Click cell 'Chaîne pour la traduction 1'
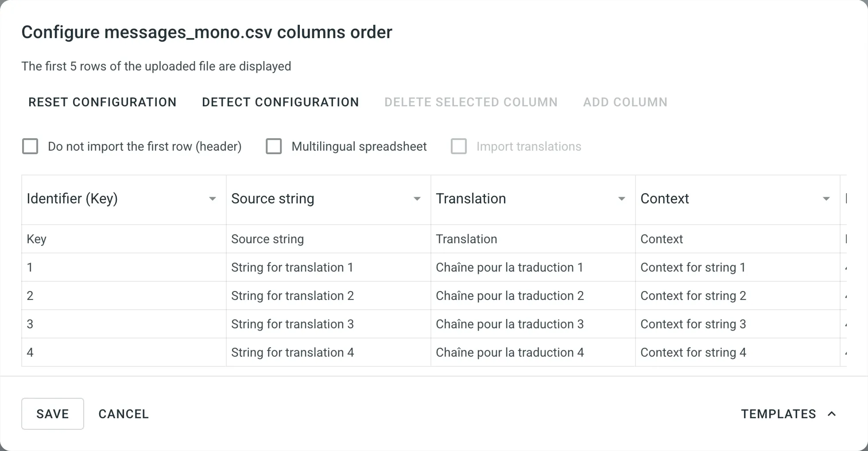Screen dimensions: 868x451 [533, 267]
